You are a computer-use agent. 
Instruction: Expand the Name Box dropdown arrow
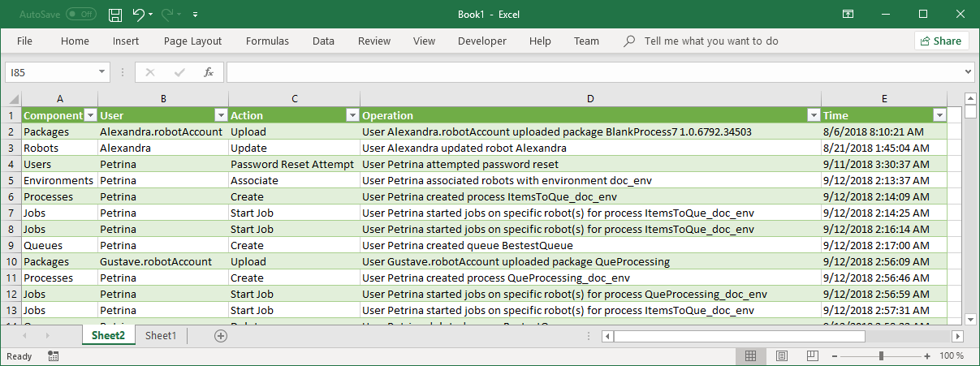click(x=102, y=72)
